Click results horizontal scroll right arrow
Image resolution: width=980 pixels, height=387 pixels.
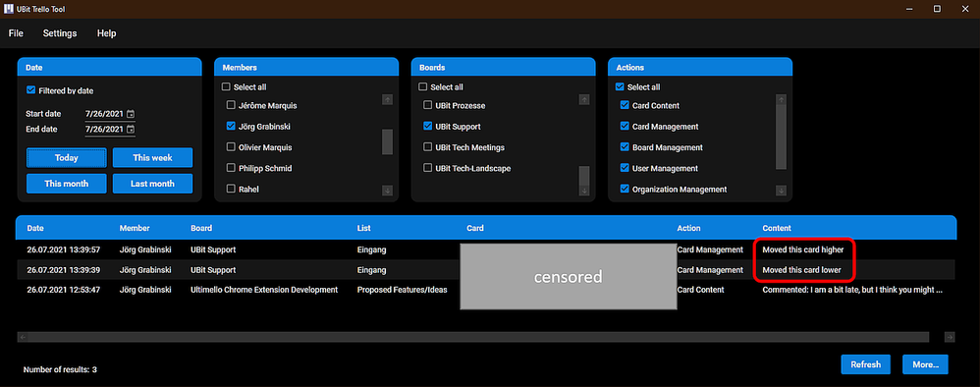tap(950, 337)
